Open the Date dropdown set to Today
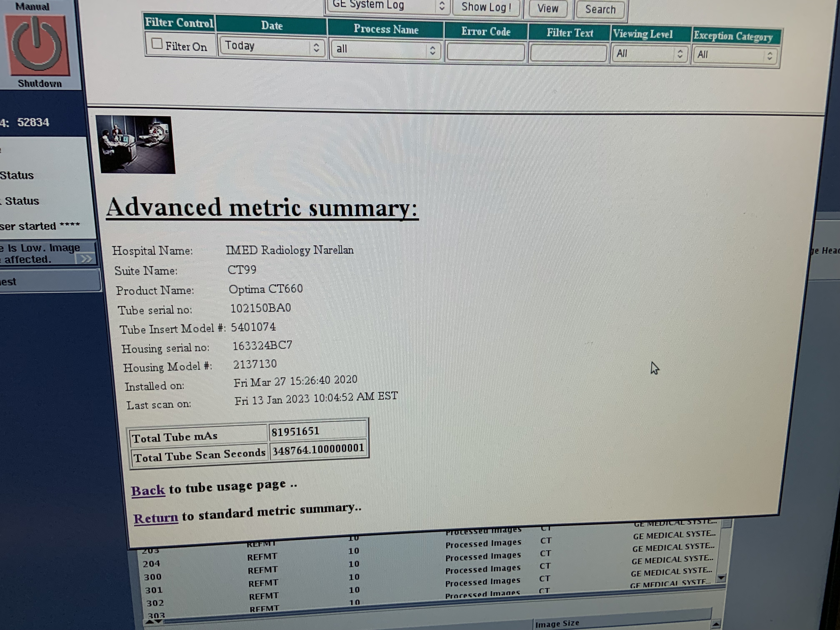 [x=272, y=47]
